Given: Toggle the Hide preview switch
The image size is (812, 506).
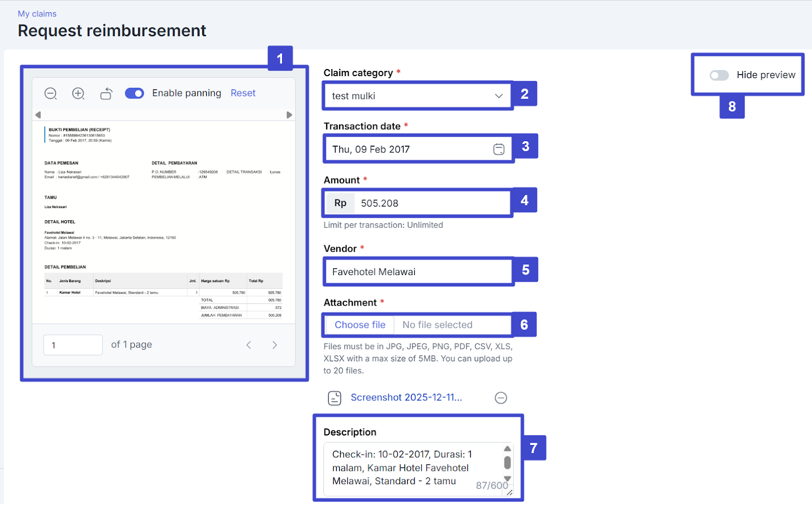Looking at the screenshot, I should (719, 76).
